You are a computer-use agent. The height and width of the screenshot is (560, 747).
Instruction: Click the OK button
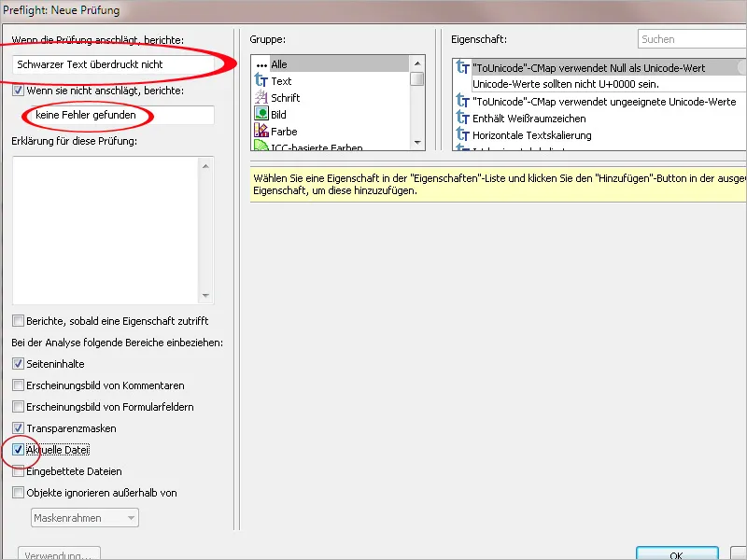coord(676,554)
